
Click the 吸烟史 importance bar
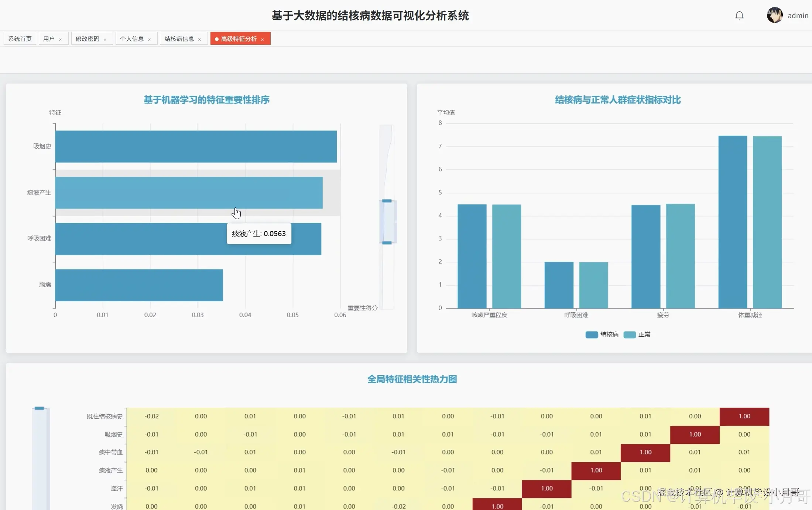pos(196,146)
